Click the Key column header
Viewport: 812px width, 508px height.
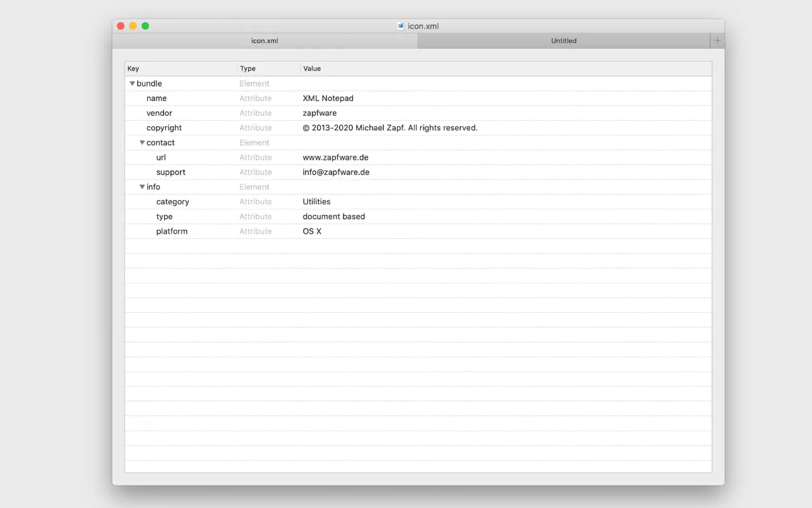132,68
